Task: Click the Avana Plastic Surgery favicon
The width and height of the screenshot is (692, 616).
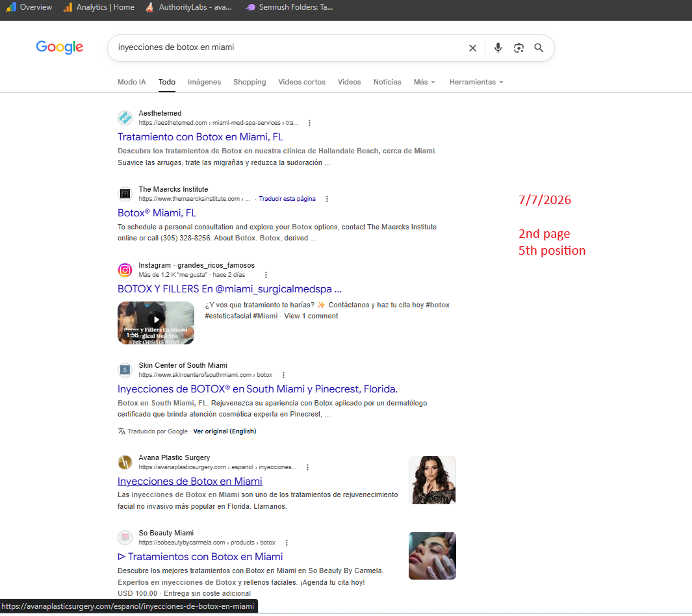Action: pos(125,462)
